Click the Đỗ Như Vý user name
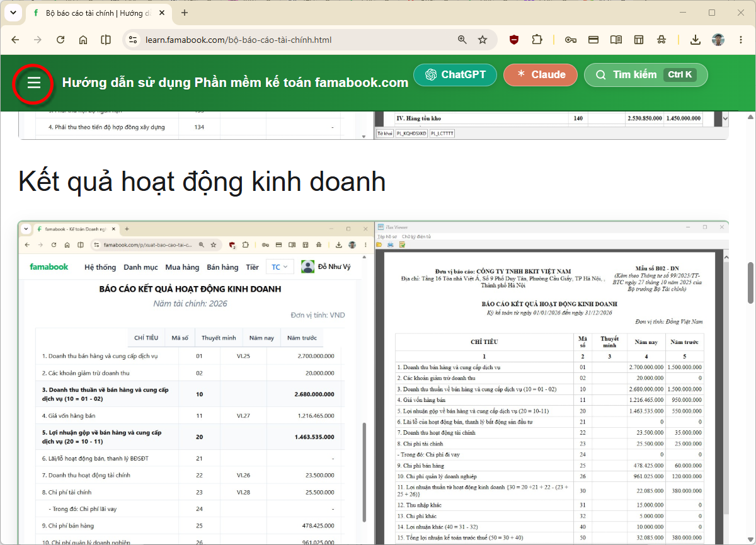 (335, 267)
